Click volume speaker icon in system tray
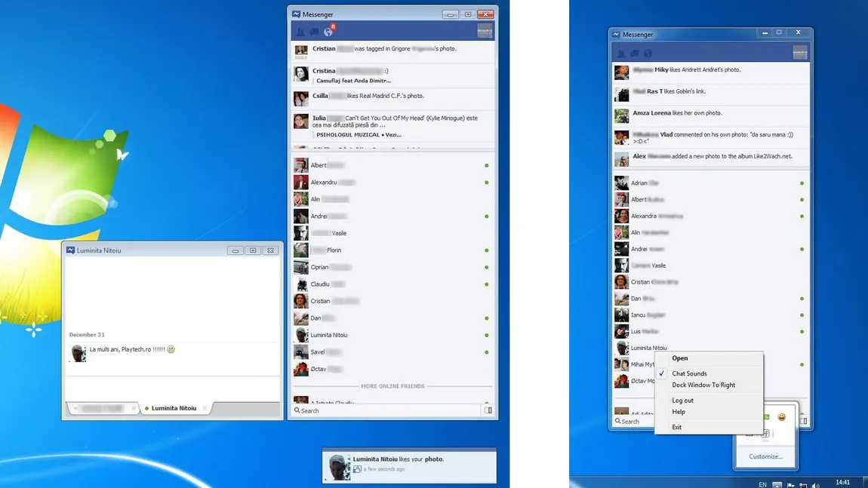Image resolution: width=868 pixels, height=488 pixels. (x=815, y=485)
